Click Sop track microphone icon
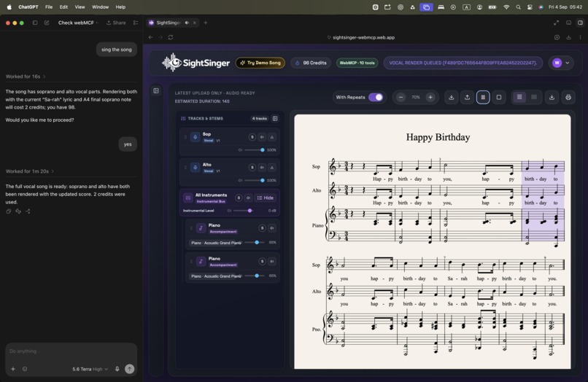The width and height of the screenshot is (588, 382). pyautogui.click(x=195, y=137)
